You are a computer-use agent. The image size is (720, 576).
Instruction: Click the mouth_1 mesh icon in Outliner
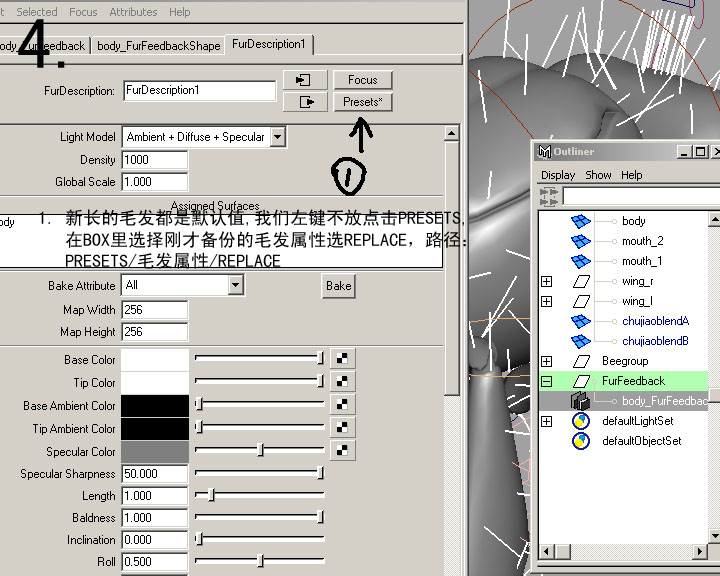pos(581,261)
